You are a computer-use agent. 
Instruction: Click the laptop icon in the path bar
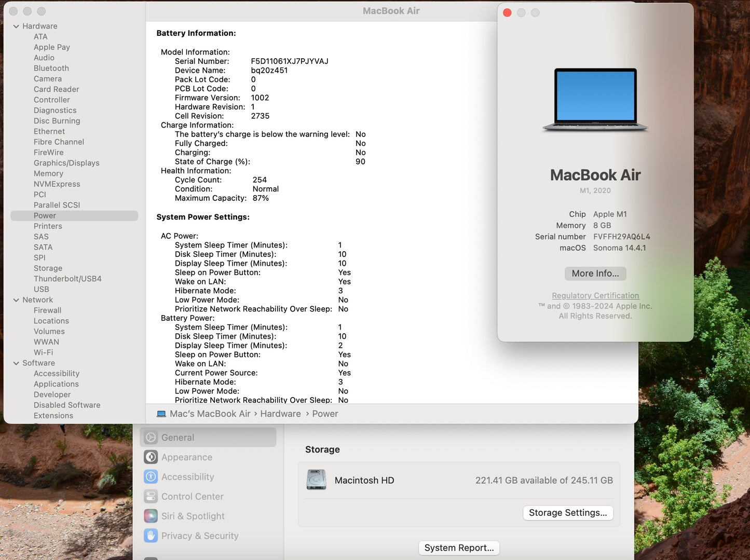[x=161, y=414]
